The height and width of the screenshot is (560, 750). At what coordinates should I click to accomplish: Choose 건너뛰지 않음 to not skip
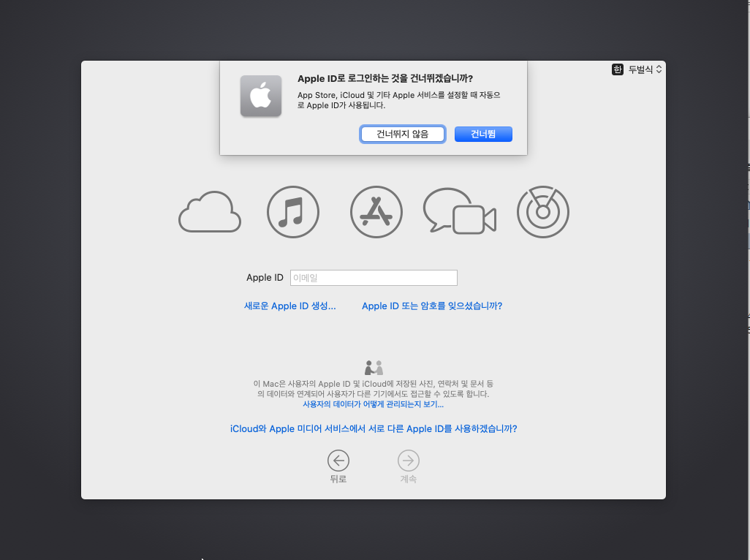pos(403,135)
